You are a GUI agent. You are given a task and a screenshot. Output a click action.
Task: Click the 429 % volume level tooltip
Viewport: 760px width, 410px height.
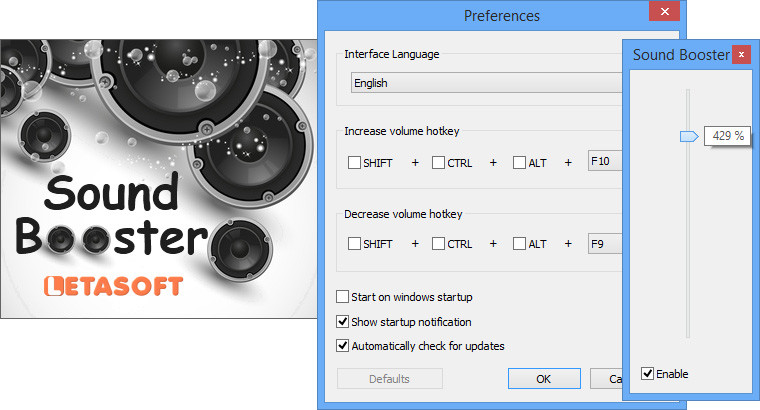pyautogui.click(x=727, y=135)
